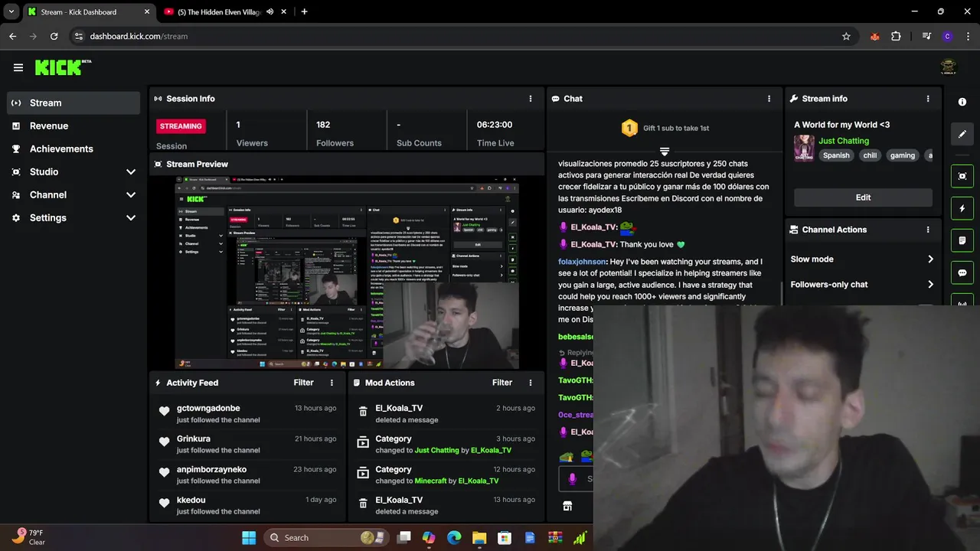
Task: Open Chat panel three-dot menu
Action: [x=769, y=99]
